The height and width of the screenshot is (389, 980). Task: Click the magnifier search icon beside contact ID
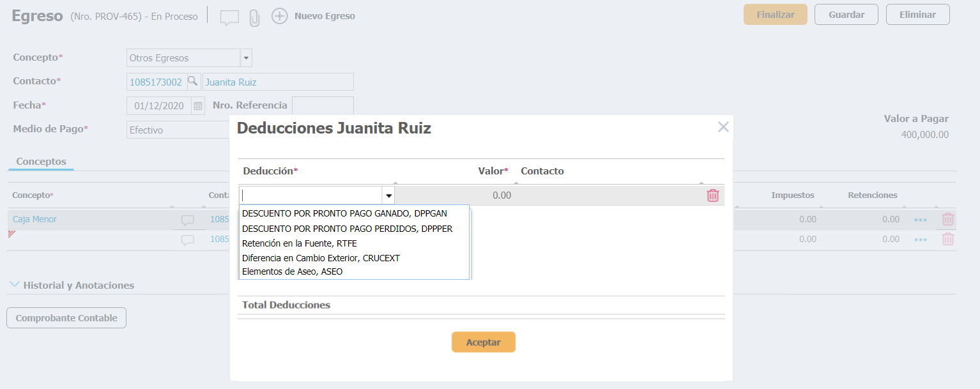(192, 82)
